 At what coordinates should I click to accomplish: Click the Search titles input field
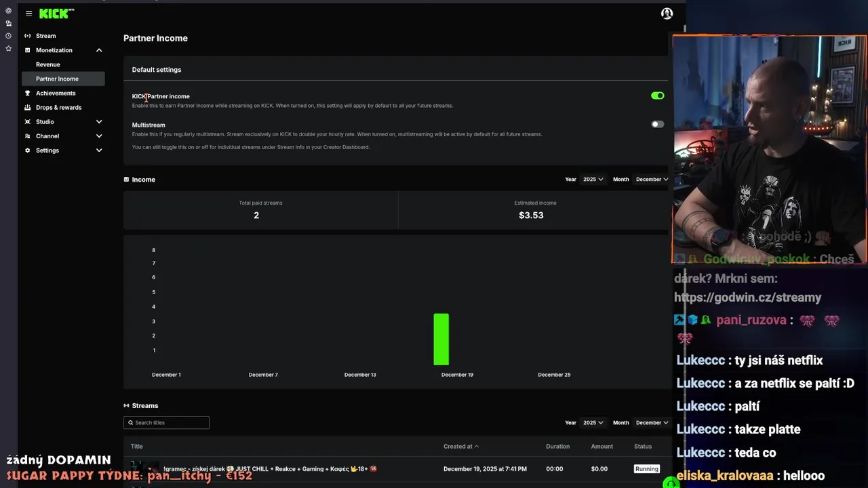(166, 423)
